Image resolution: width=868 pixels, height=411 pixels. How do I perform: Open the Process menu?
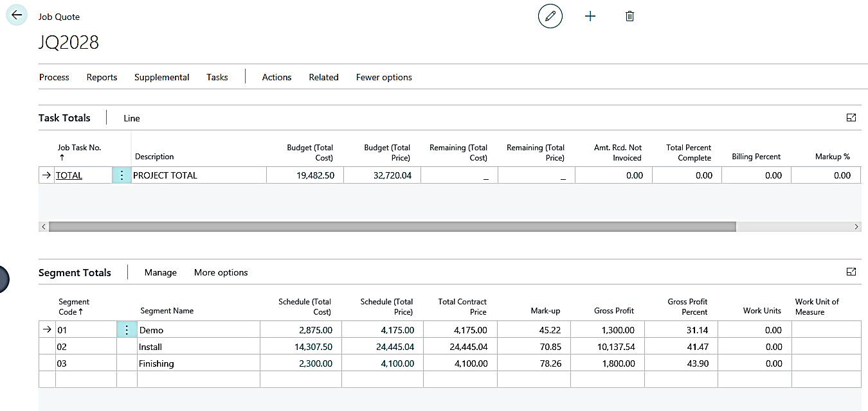coord(54,77)
